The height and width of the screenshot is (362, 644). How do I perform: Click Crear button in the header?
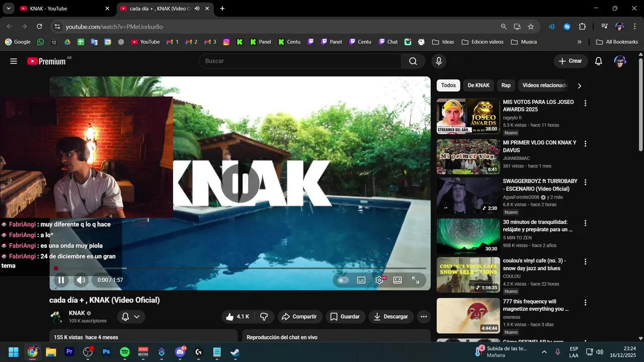(x=571, y=61)
